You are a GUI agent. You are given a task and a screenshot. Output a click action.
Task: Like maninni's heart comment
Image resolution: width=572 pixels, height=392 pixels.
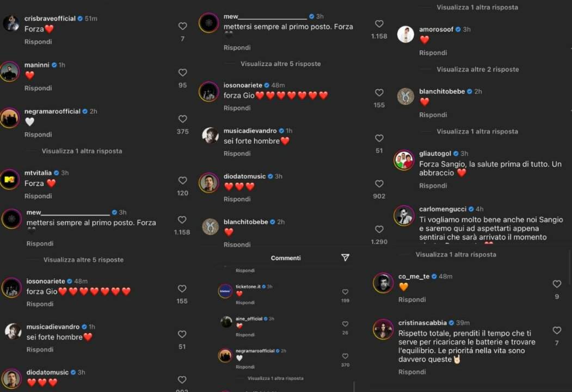(x=182, y=72)
